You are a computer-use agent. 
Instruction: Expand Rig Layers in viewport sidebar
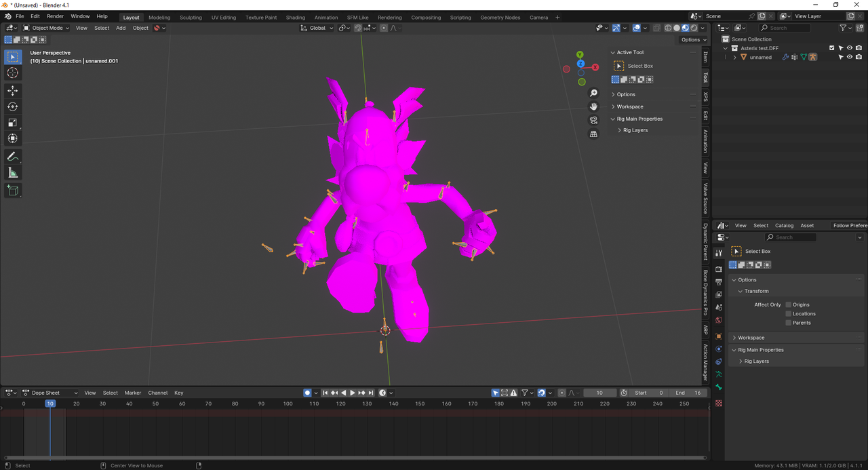coord(619,130)
